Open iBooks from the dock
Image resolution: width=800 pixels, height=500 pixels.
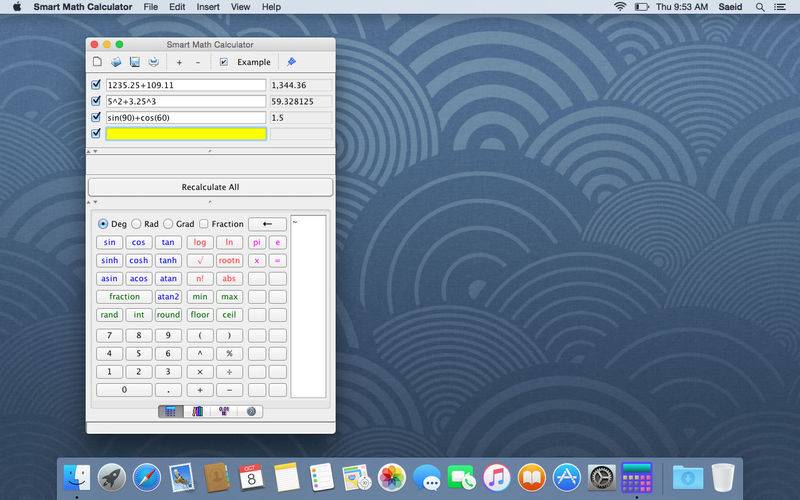point(531,478)
